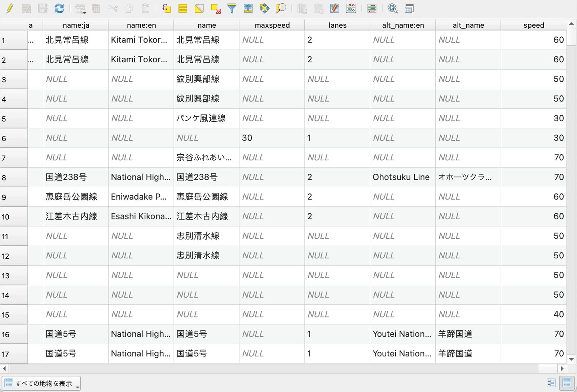Screen dimensions: 577x392
Task: Open the すべての地物を表示 filter dropdown
Action: coord(41,383)
